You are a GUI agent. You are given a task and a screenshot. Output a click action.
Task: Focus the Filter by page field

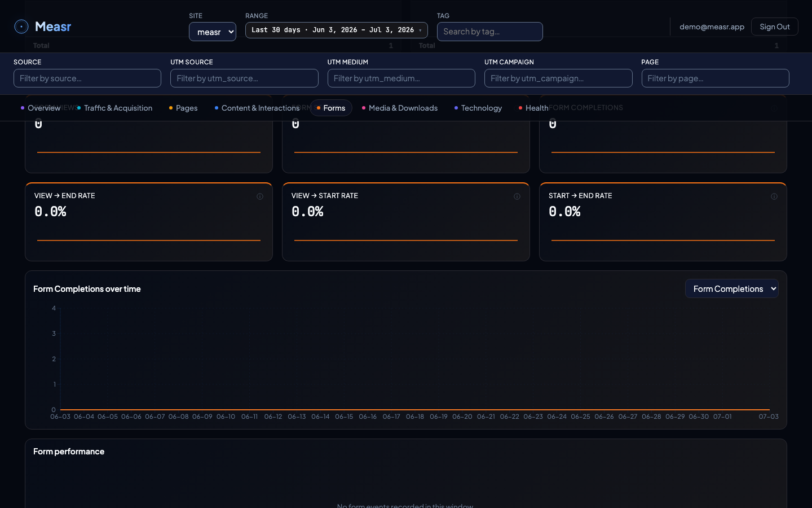[x=716, y=78]
